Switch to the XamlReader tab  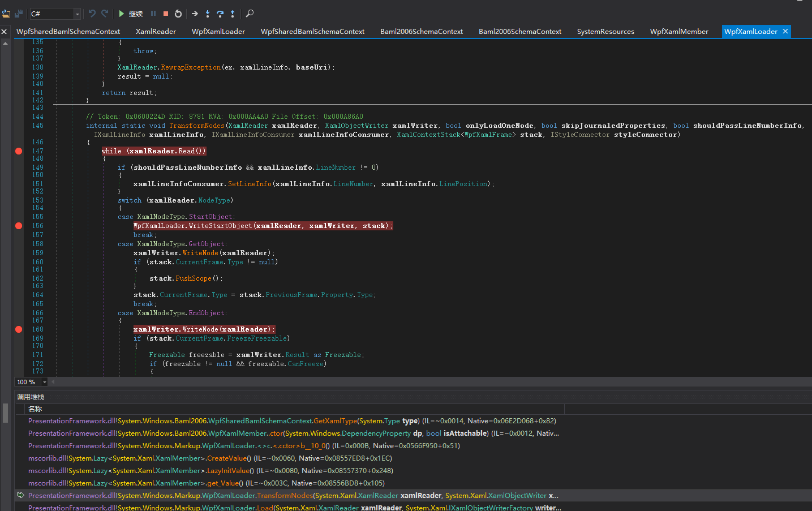(x=156, y=32)
